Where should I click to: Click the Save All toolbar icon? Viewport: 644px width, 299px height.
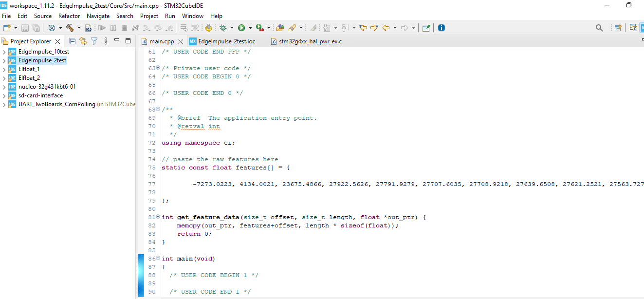pyautogui.click(x=36, y=28)
